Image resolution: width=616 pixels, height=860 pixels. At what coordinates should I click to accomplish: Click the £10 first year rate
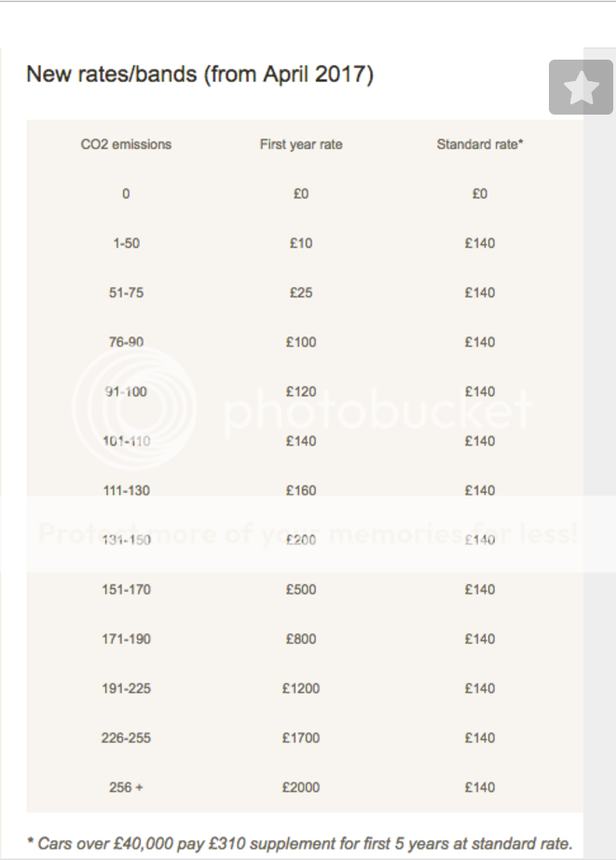pos(301,243)
